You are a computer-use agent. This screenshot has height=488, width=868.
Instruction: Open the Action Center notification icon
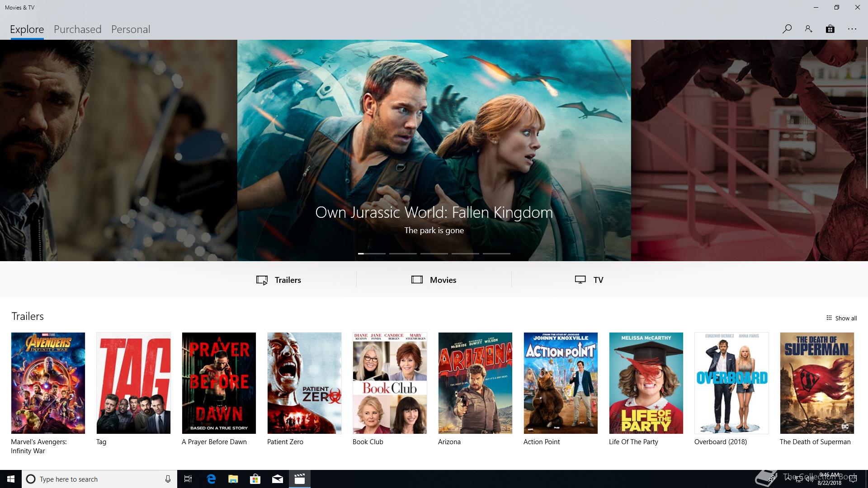click(x=853, y=479)
